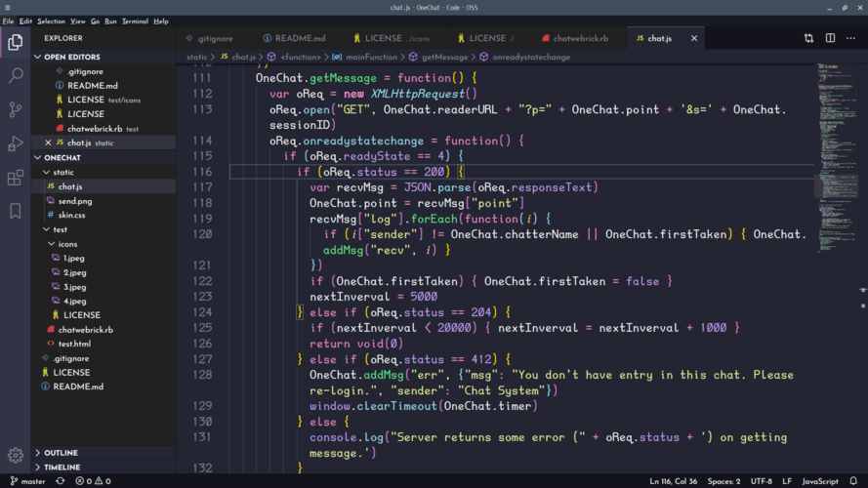This screenshot has width=868, height=488.
Task: Open the File menu
Action: tap(9, 21)
